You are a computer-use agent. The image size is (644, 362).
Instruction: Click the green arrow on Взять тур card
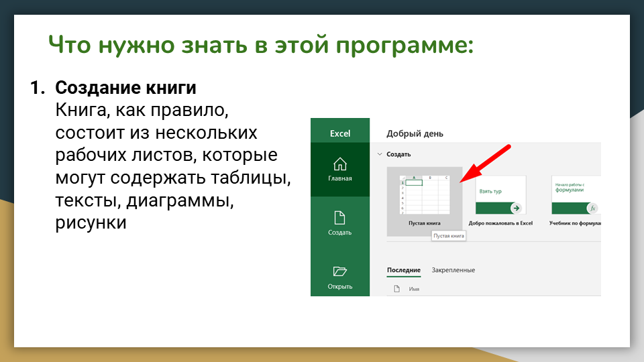516,208
